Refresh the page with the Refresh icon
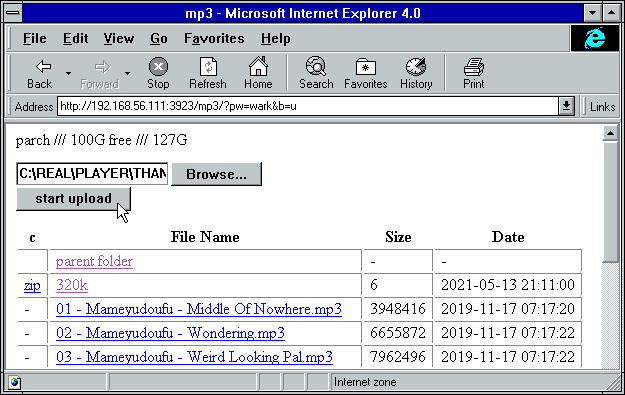Screen dimensions: 625x395 [208, 66]
